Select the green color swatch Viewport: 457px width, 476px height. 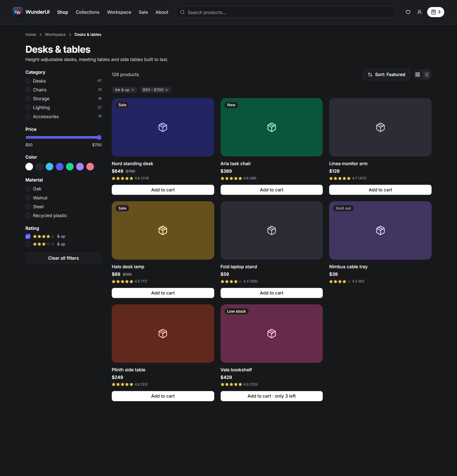[70, 167]
